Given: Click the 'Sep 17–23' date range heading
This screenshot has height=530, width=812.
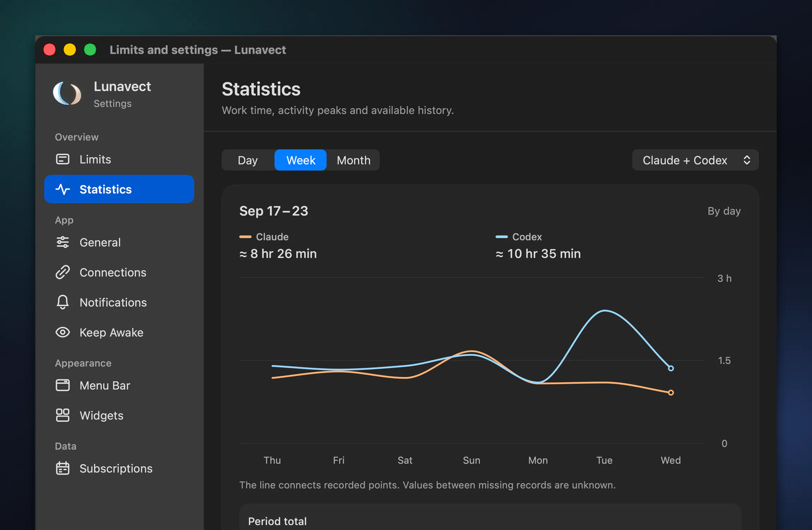Looking at the screenshot, I should pyautogui.click(x=274, y=211).
